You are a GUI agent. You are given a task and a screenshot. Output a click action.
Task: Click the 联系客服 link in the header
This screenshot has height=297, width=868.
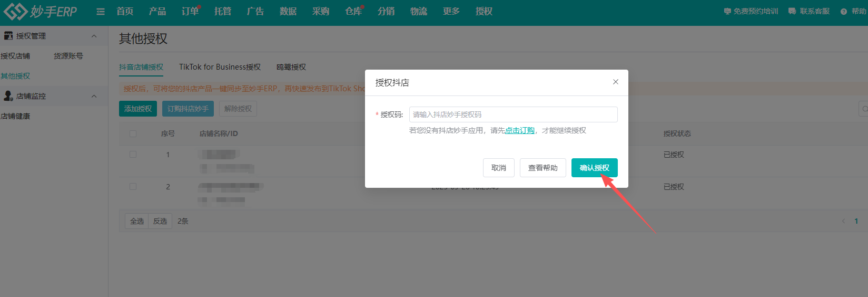pos(809,11)
